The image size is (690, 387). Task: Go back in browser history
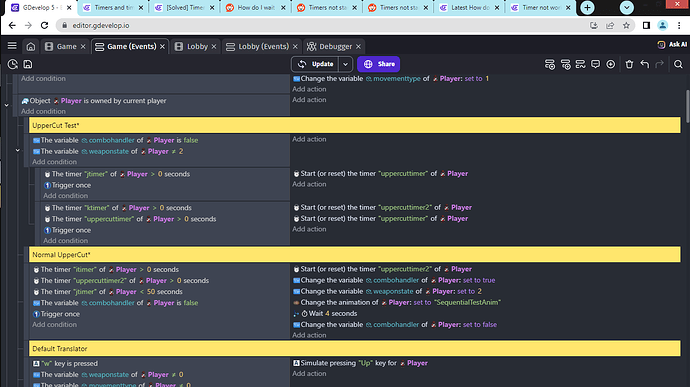pos(12,26)
